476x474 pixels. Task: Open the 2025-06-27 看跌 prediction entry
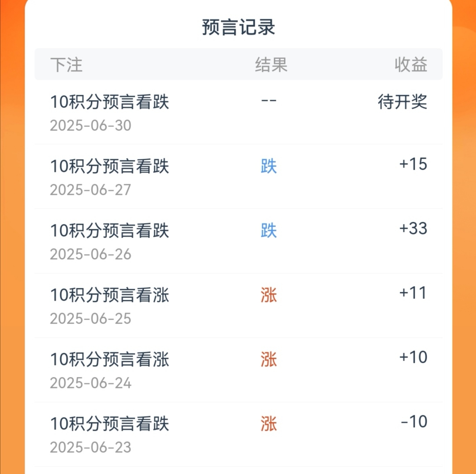click(238, 176)
